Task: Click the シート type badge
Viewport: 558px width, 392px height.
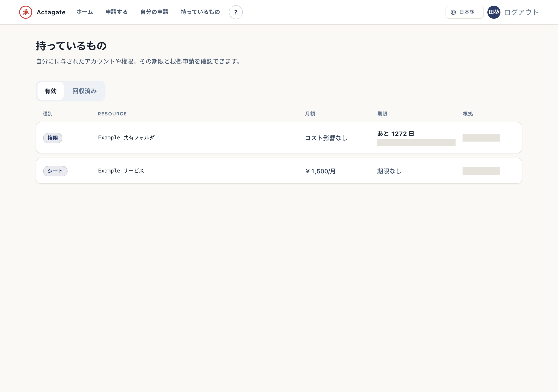Action: point(55,171)
